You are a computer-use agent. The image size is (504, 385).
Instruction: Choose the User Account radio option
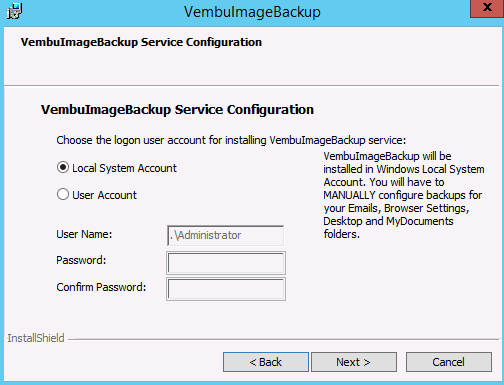click(x=63, y=194)
